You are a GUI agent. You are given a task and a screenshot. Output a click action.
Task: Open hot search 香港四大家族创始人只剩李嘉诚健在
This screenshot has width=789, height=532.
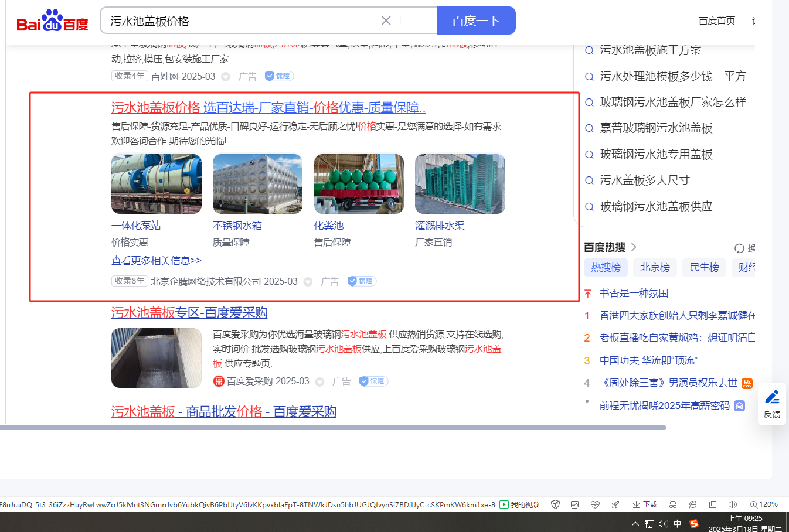[x=677, y=316]
